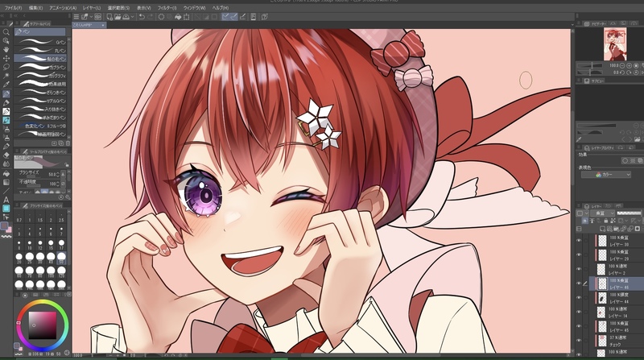Select the Auto select wand tool

tap(6, 76)
